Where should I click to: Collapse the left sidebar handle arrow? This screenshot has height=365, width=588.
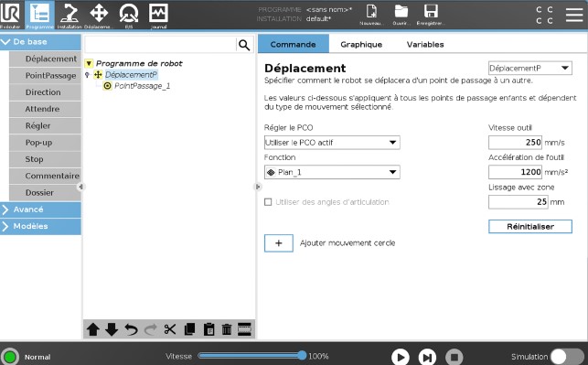tap(81, 187)
